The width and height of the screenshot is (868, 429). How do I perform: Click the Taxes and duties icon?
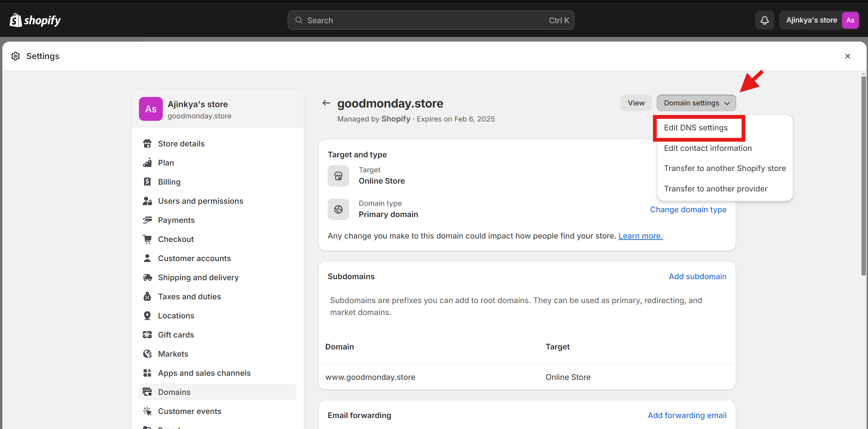147,297
